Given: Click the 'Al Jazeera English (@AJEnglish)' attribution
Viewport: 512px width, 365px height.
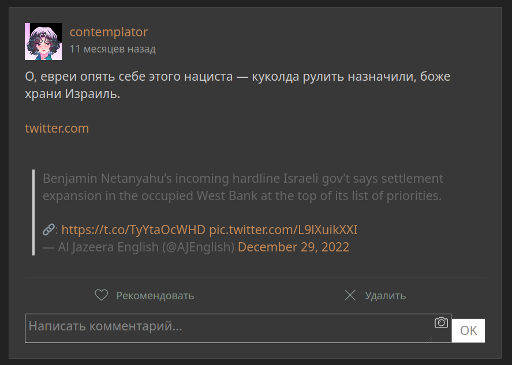Looking at the screenshot, I should [146, 247].
